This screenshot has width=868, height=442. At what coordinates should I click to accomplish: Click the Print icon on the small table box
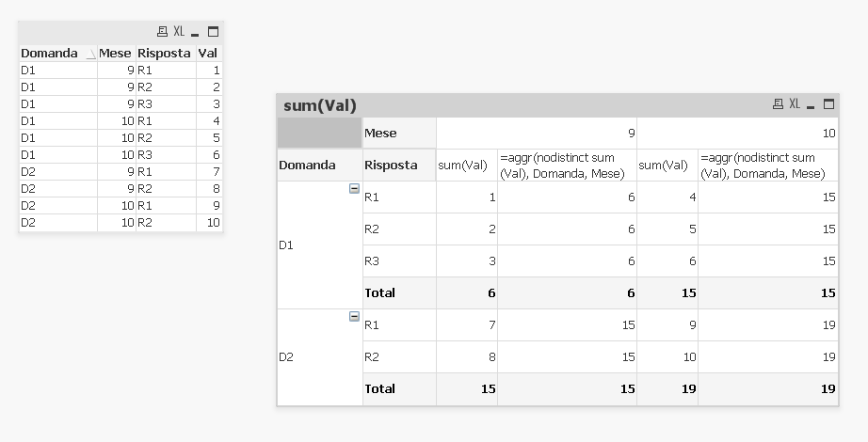pos(163,31)
